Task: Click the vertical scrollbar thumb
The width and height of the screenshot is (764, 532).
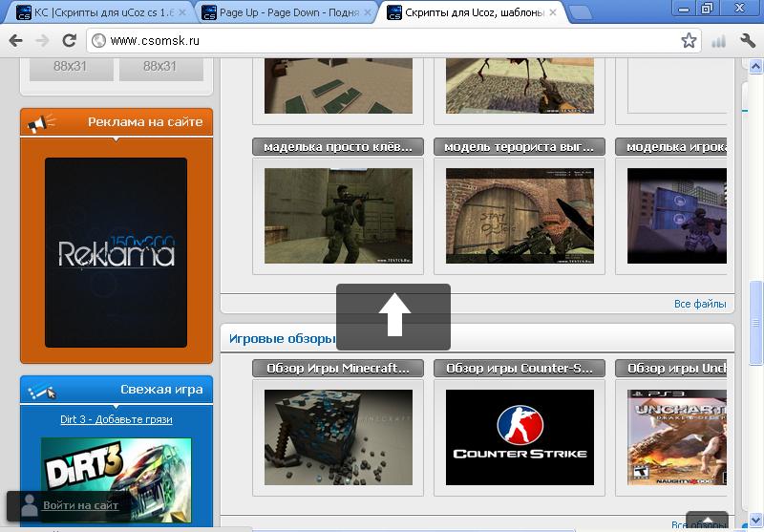Action: click(x=756, y=323)
